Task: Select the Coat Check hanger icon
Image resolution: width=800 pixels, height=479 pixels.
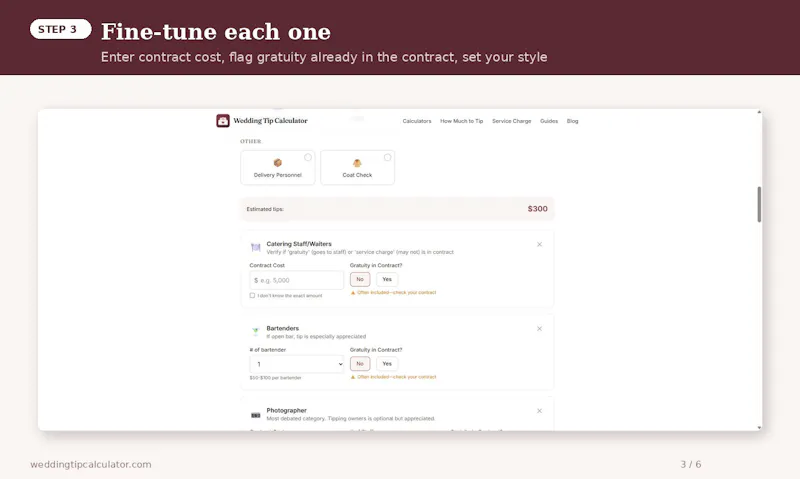Action: click(x=357, y=163)
